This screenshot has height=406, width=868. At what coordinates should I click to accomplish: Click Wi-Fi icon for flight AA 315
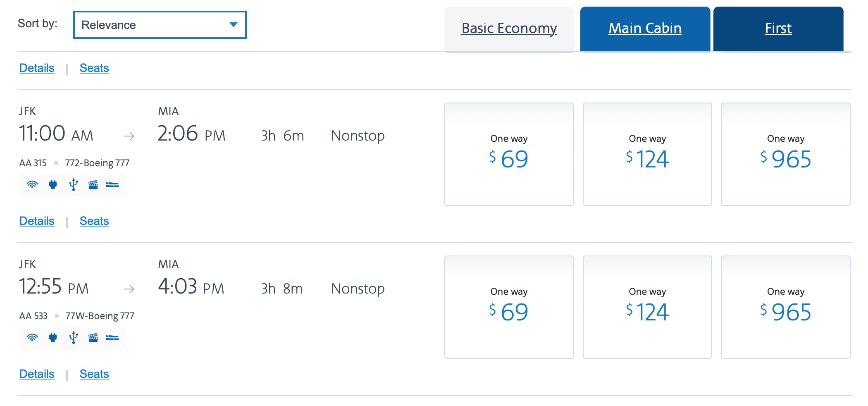pos(32,184)
